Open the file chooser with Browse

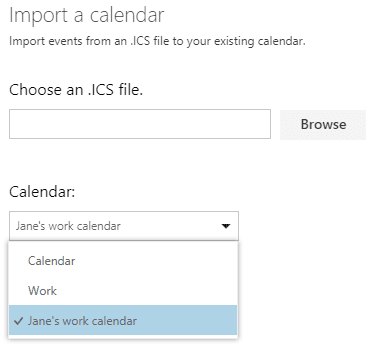pos(323,125)
